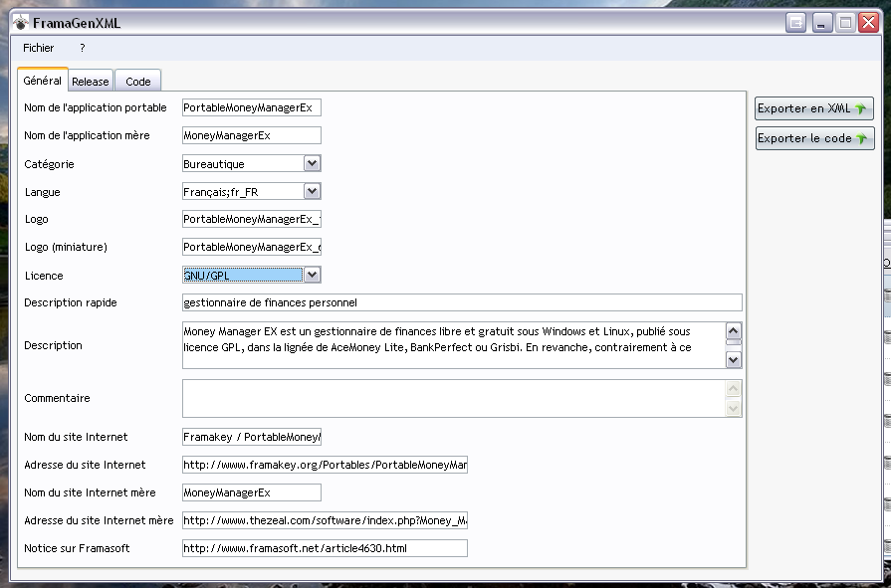This screenshot has width=891, height=588.
Task: Click the green arrow on Exporter le code
Action: 861,138
